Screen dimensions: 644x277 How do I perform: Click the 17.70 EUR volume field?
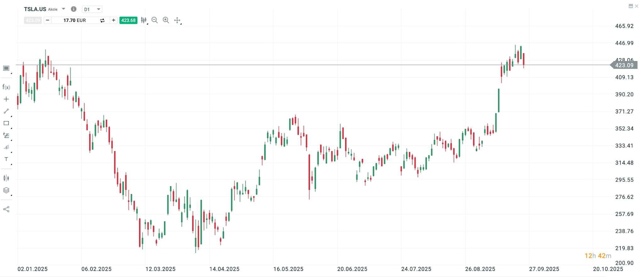click(75, 20)
